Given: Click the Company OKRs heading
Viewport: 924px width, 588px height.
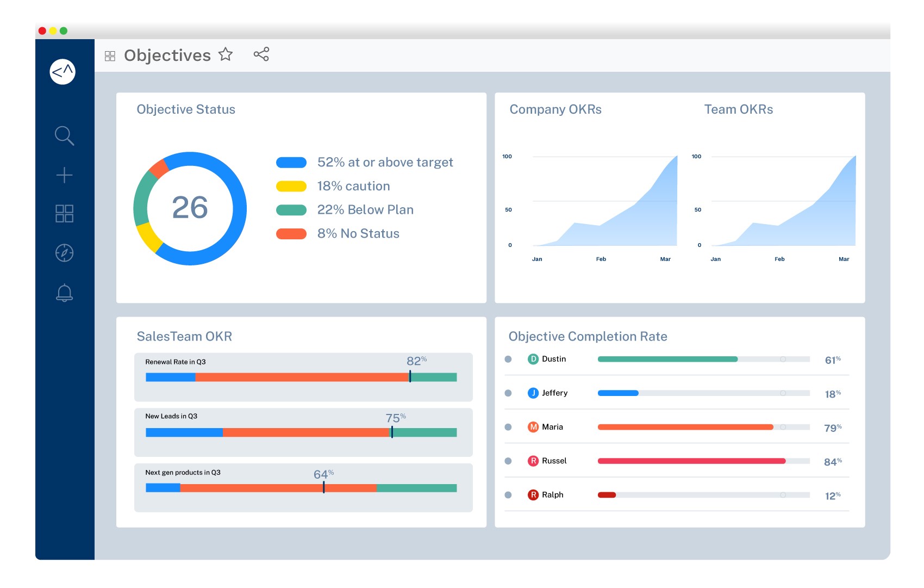Looking at the screenshot, I should coord(555,109).
